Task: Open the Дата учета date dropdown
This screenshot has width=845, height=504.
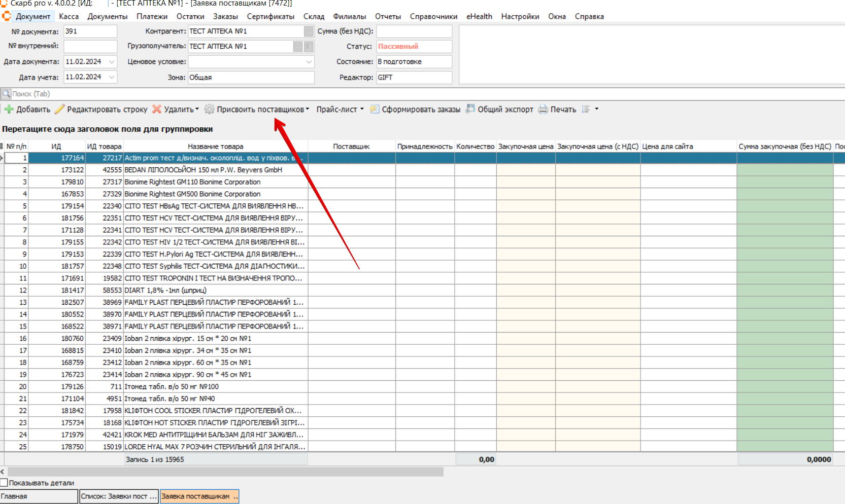Action: click(x=112, y=77)
